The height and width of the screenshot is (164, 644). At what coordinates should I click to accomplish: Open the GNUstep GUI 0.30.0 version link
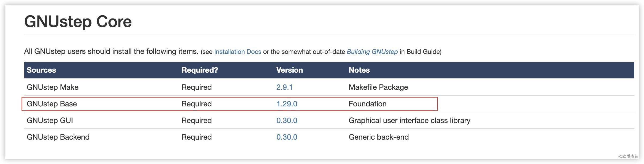(287, 121)
